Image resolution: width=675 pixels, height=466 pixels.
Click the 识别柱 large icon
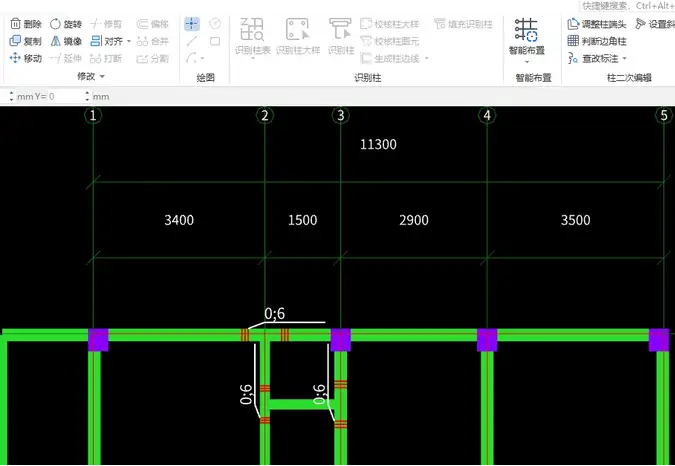(341, 29)
